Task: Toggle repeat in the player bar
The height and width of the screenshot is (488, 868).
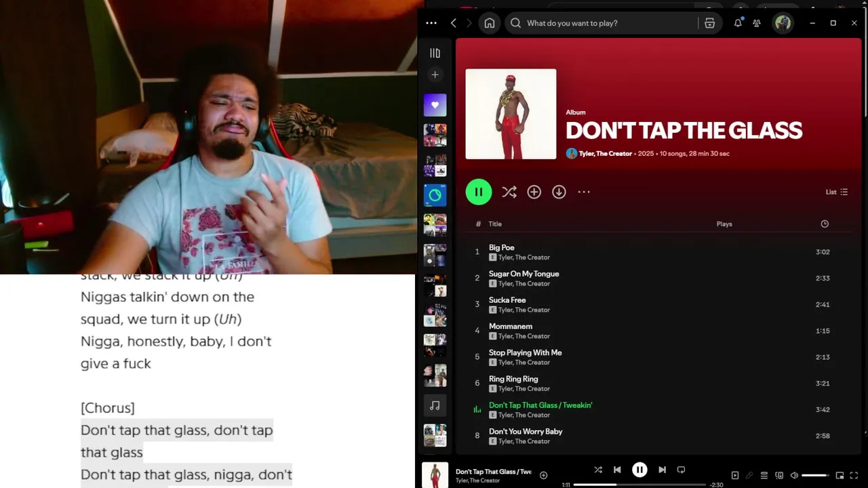Action: (x=681, y=470)
